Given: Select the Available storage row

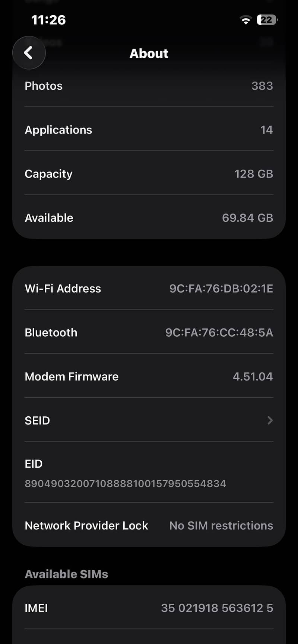Looking at the screenshot, I should point(149,218).
